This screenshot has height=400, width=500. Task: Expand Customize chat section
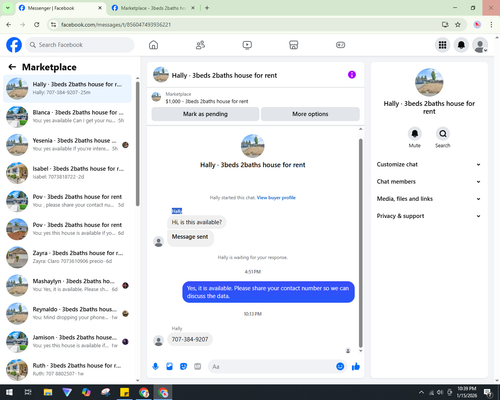pos(429,164)
